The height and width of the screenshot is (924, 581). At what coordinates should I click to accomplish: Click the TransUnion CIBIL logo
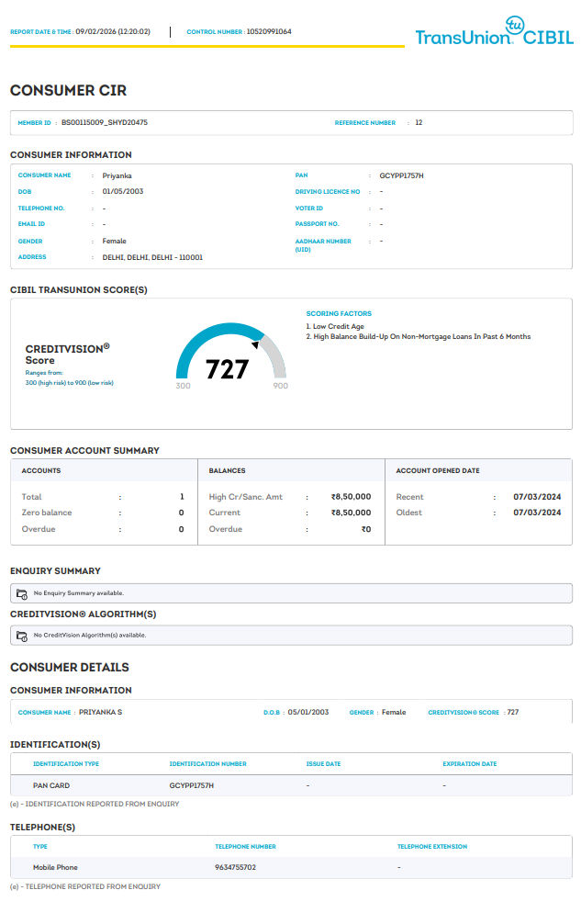tap(495, 32)
